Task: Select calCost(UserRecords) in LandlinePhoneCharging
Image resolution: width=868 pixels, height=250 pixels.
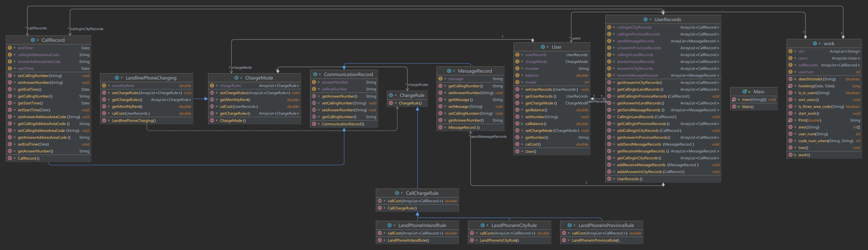Action: (131, 114)
